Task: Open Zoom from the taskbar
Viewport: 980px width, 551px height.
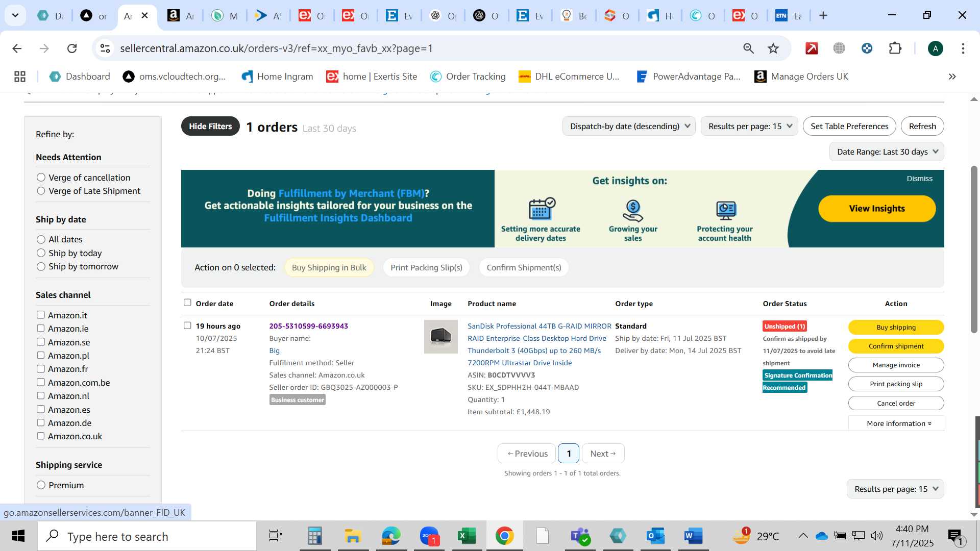Action: click(430, 536)
